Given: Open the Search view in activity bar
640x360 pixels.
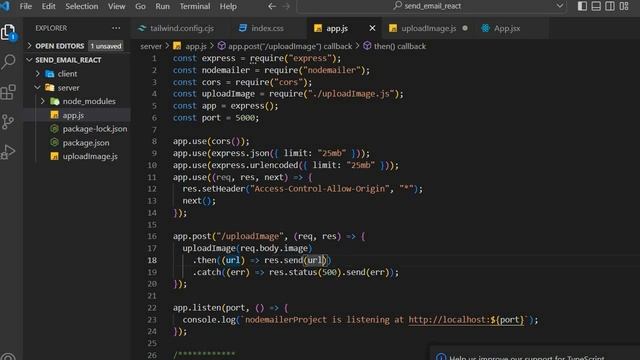Looking at the screenshot, I should pyautogui.click(x=8, y=62).
